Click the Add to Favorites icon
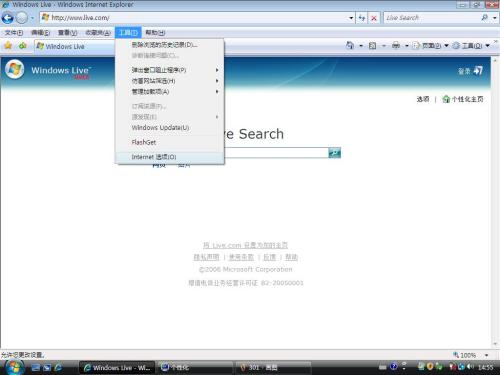Screen dimensions: 500x375 pos(23,46)
